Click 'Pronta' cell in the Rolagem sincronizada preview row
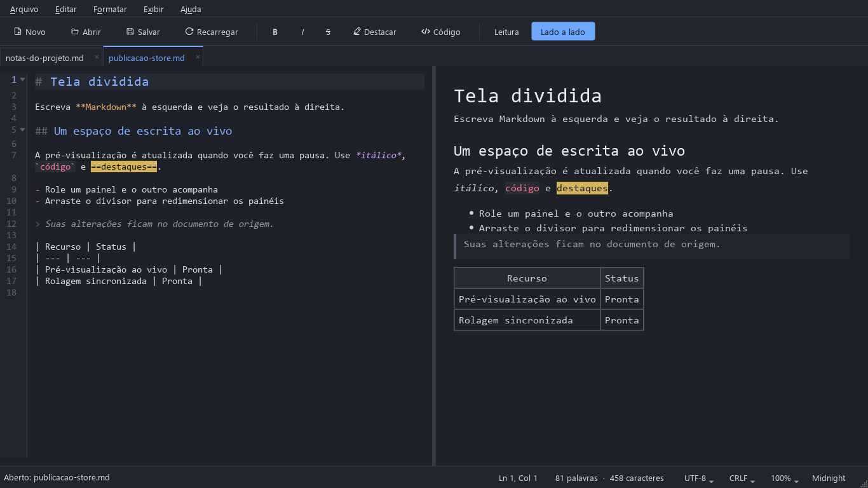 [x=621, y=320]
